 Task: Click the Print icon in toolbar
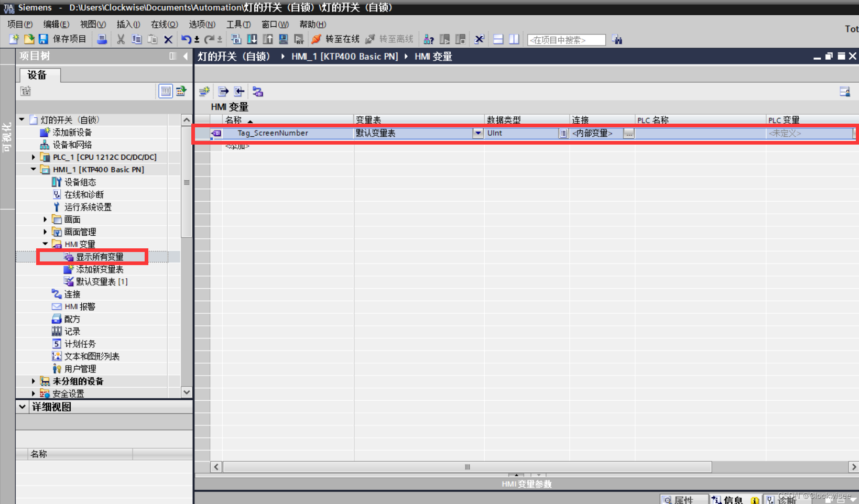point(102,39)
